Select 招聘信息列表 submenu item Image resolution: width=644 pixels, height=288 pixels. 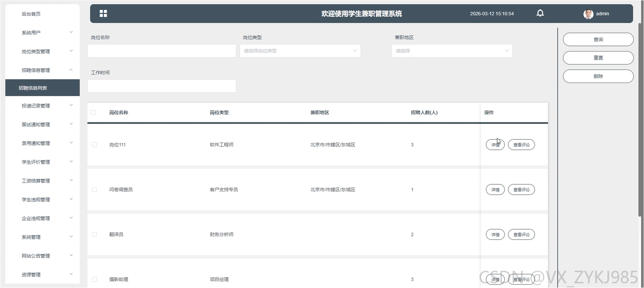pyautogui.click(x=42, y=88)
